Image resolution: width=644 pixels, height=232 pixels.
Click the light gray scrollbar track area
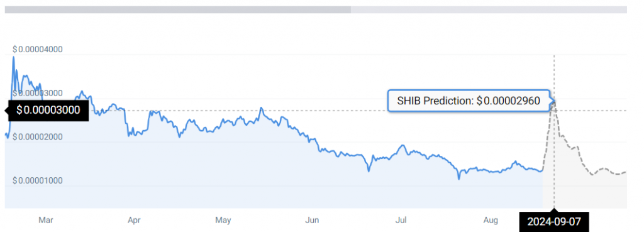489,9
